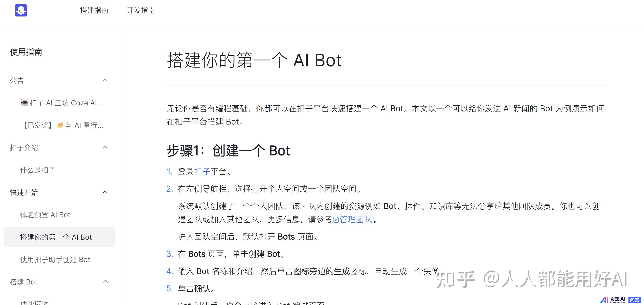
Task: Click the 步骤1：创建一个 Bot heading
Action: 228,151
